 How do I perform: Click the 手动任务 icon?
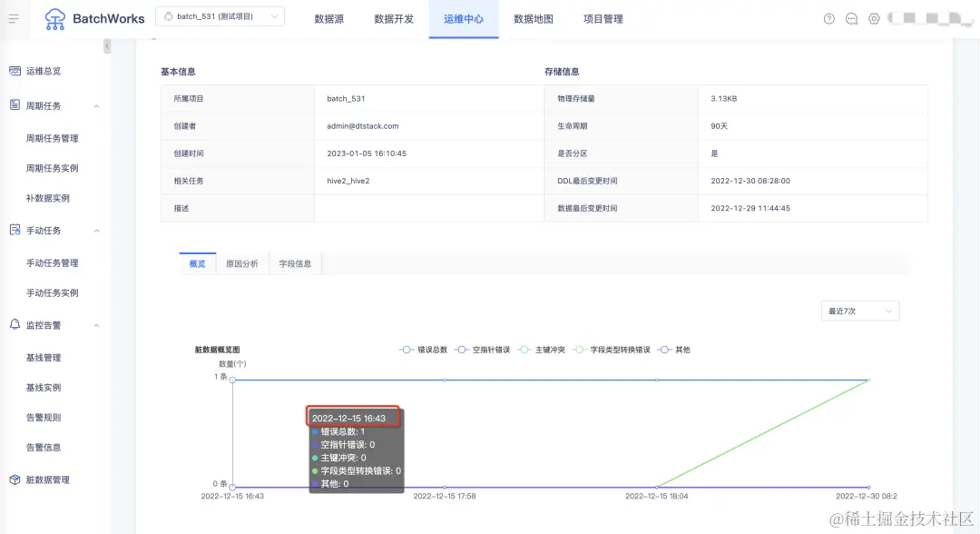pos(15,230)
